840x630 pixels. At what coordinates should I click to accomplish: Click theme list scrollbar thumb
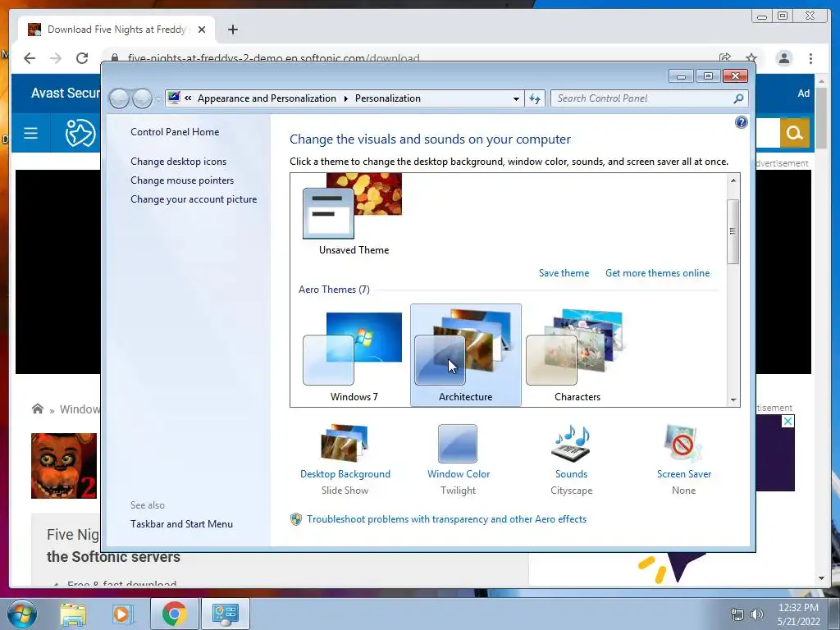733,231
